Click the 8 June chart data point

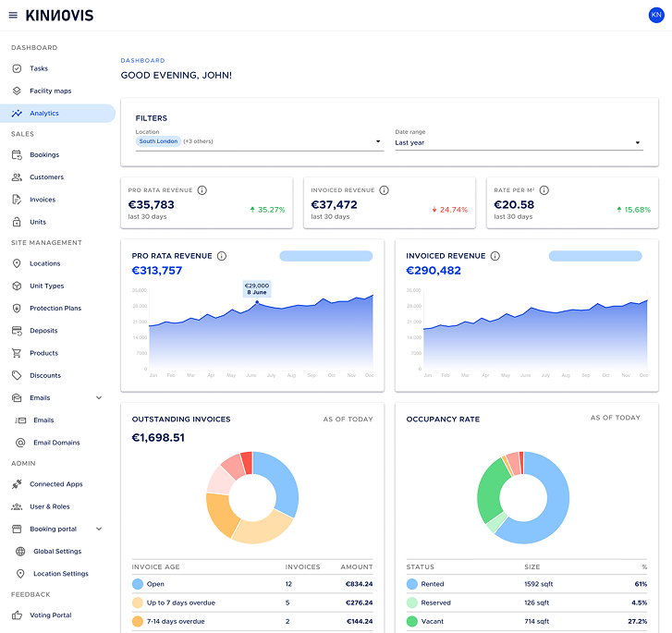coord(257,302)
